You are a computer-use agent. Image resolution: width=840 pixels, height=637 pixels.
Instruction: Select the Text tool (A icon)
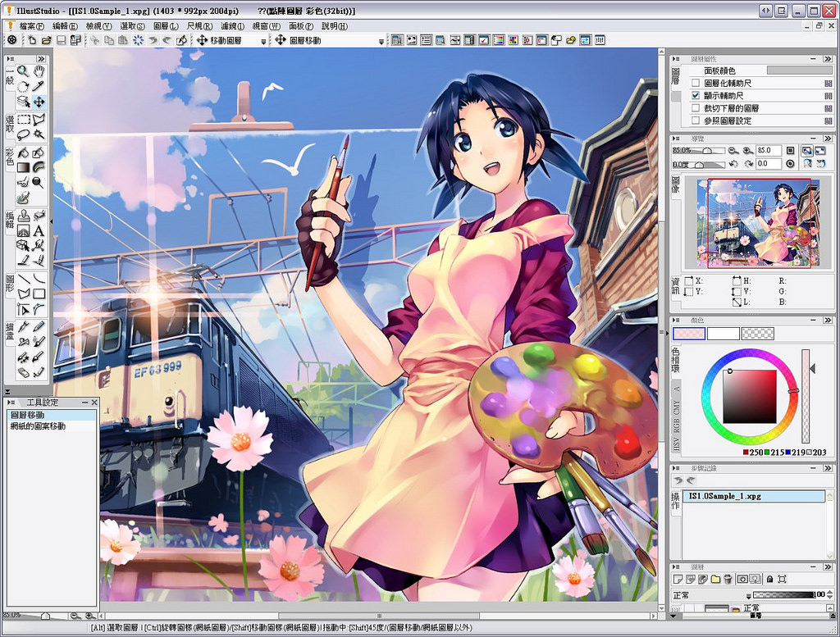coord(39,230)
